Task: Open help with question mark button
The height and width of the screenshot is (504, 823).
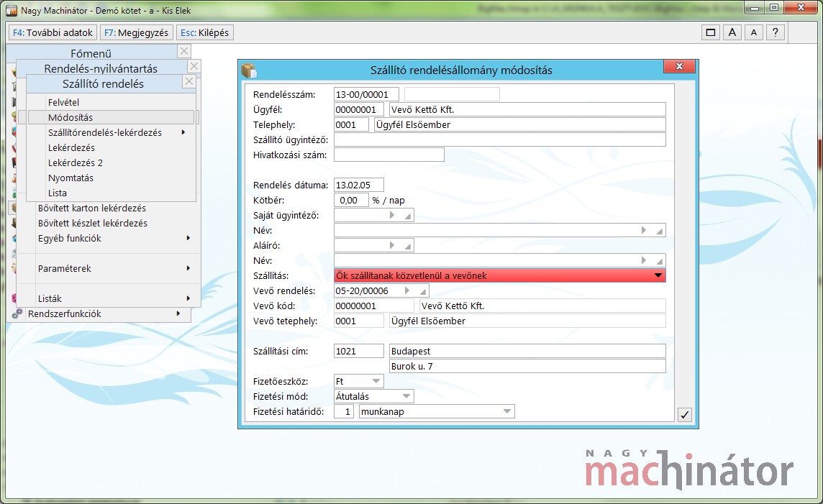Action: click(776, 32)
